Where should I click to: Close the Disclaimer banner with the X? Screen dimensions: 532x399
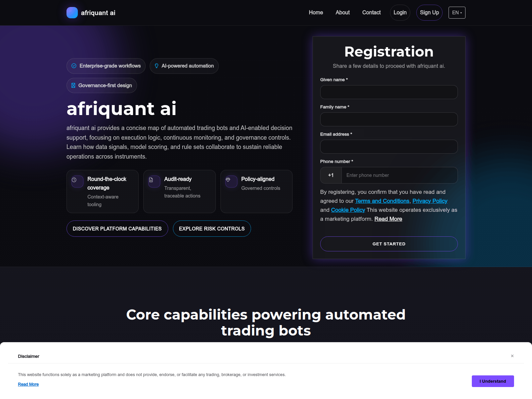[x=512, y=356]
